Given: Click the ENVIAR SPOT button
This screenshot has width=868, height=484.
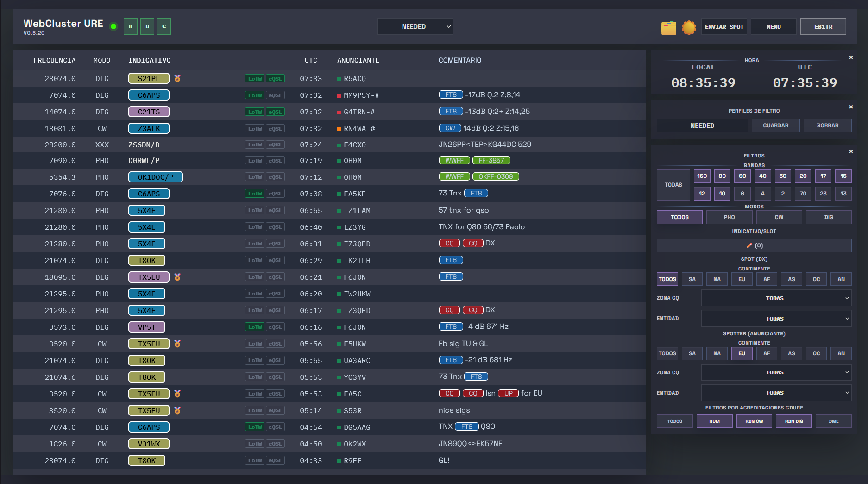Looking at the screenshot, I should 724,27.
